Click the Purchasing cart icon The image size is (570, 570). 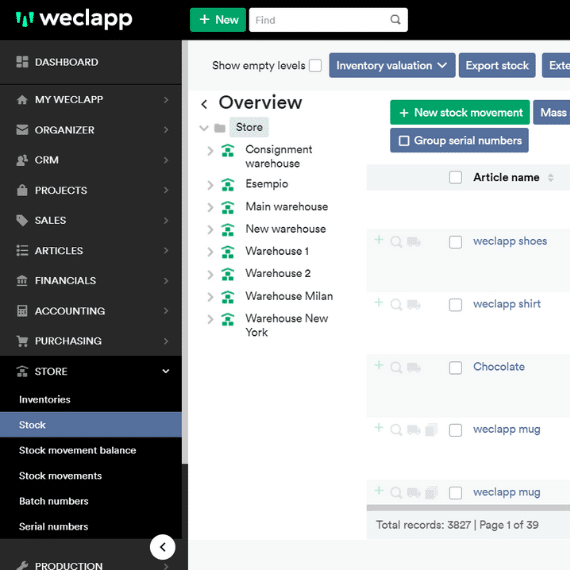[22, 341]
